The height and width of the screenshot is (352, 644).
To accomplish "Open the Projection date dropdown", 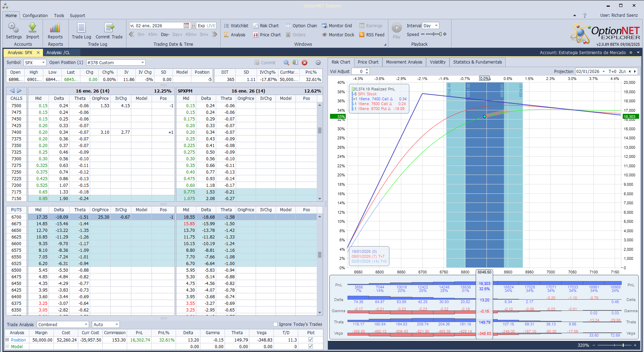I will point(603,71).
